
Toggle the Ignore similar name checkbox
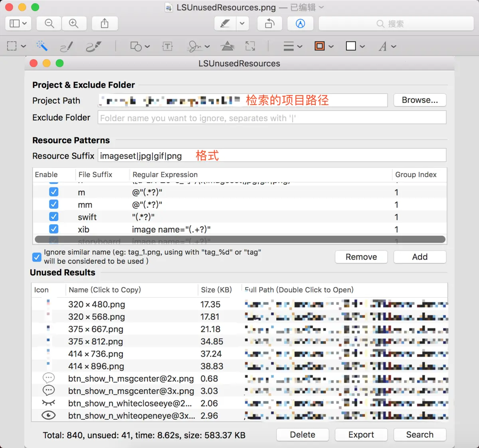click(x=37, y=257)
